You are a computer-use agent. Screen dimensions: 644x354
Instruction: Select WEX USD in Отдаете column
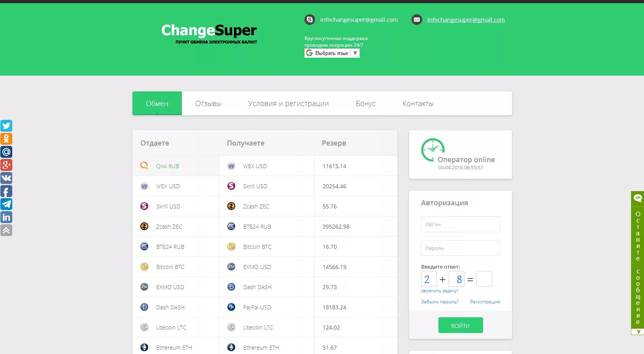(x=176, y=186)
